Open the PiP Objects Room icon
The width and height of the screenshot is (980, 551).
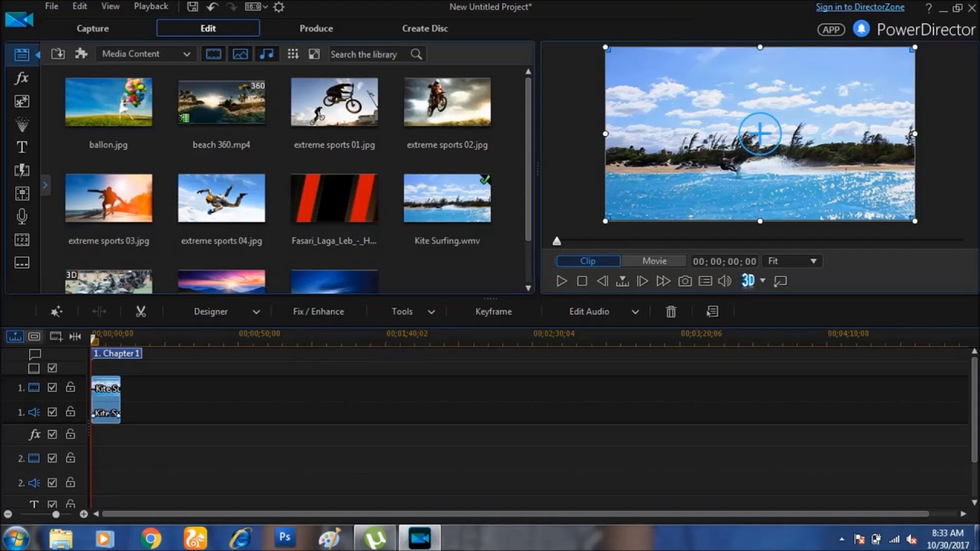coord(21,101)
